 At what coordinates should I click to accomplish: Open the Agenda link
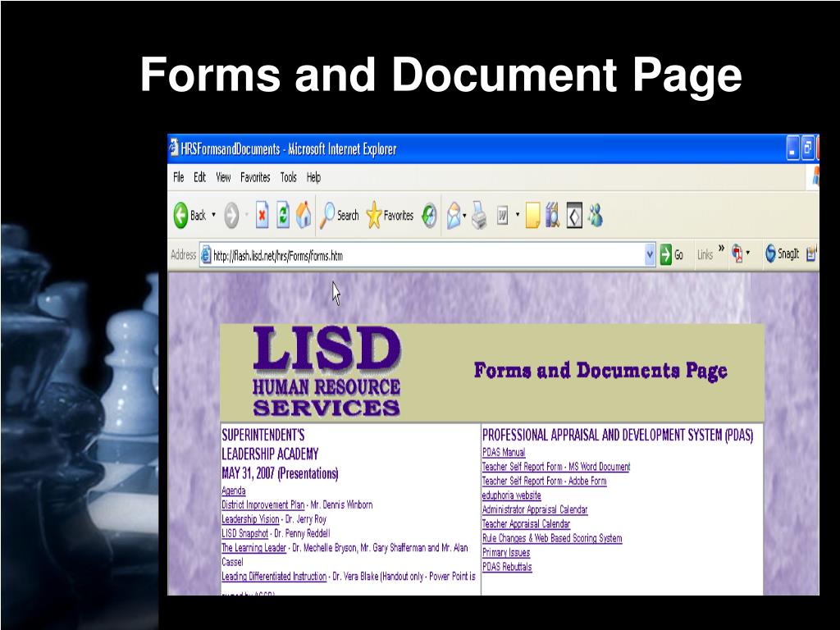point(234,491)
